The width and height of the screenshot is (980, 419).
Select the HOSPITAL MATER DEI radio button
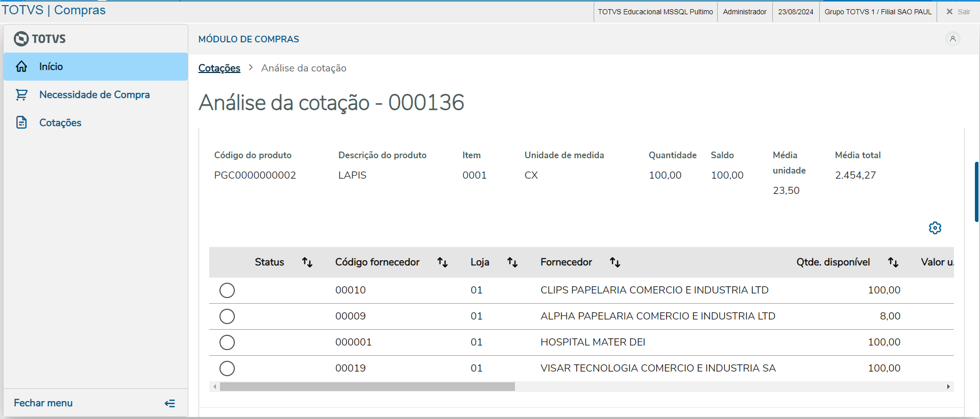[x=227, y=342]
